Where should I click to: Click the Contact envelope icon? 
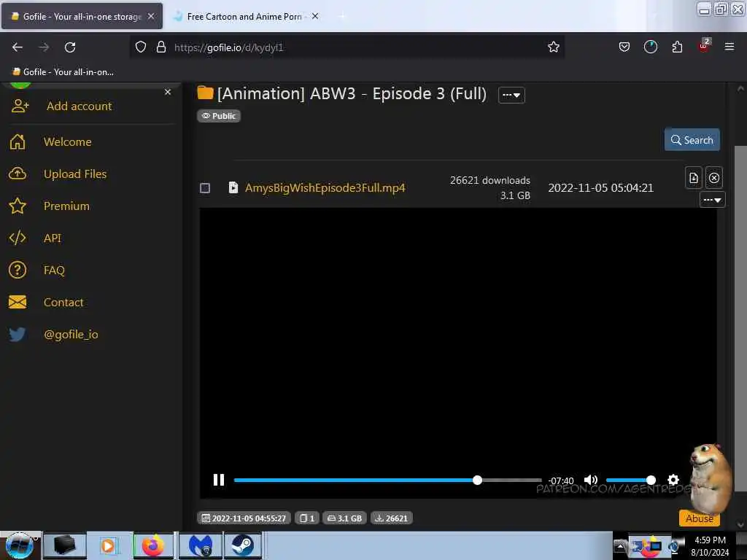tap(18, 302)
